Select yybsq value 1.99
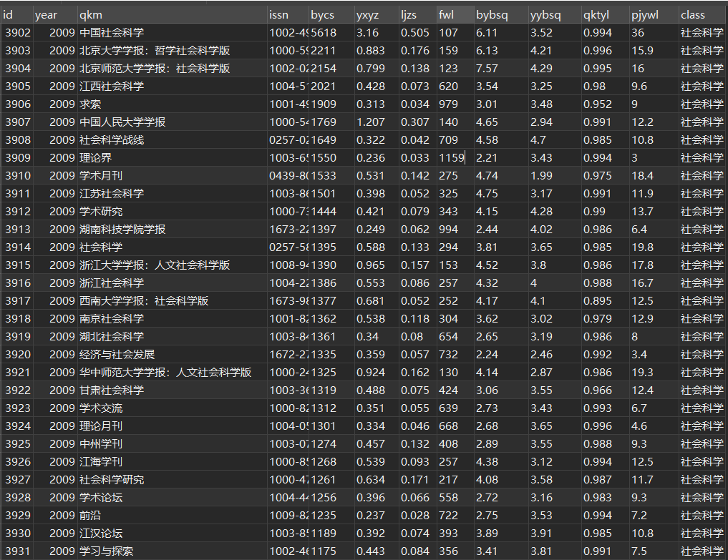The width and height of the screenshot is (728, 560). point(555,176)
